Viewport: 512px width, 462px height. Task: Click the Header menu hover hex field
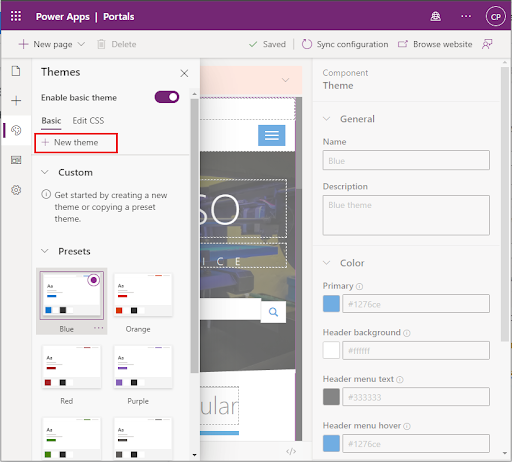point(416,443)
